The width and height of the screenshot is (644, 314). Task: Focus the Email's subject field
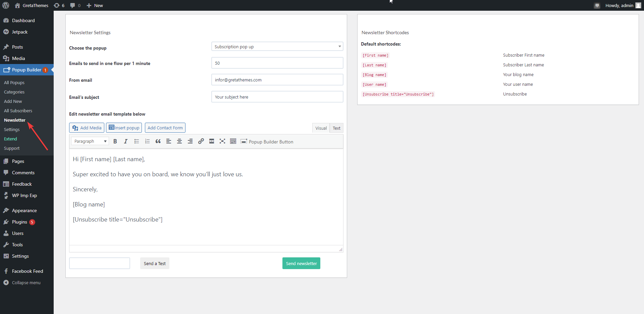tap(277, 97)
